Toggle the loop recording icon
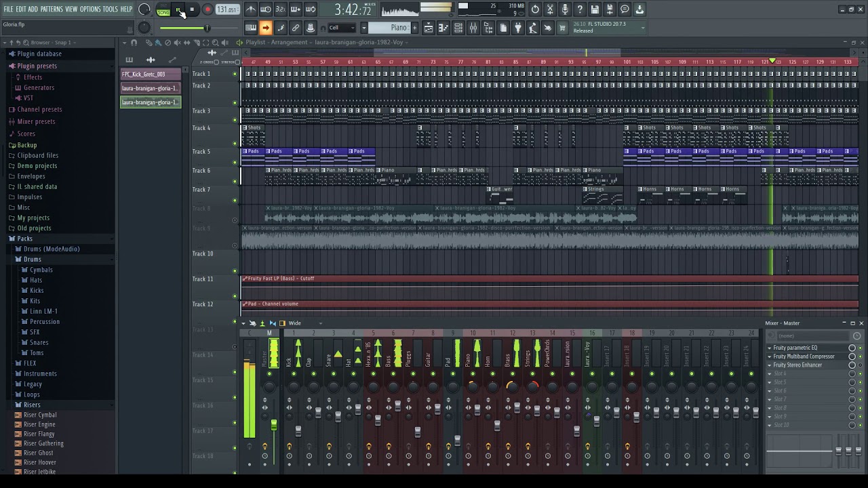The height and width of the screenshot is (488, 868). 311,9
